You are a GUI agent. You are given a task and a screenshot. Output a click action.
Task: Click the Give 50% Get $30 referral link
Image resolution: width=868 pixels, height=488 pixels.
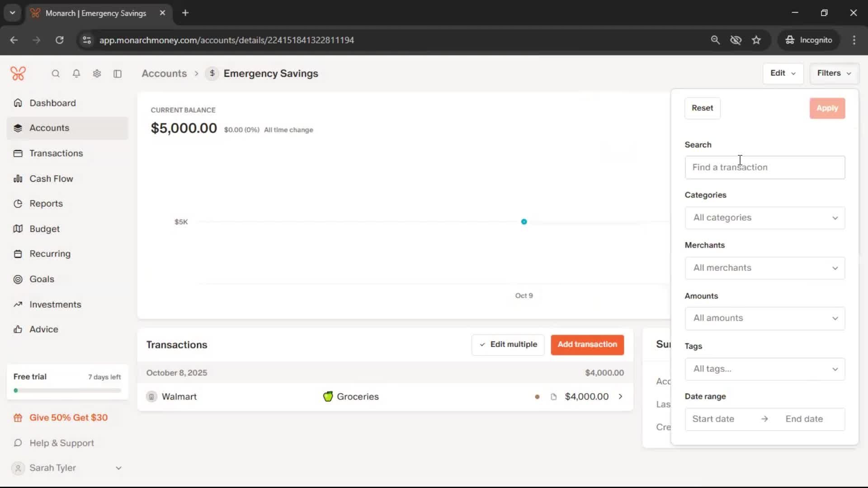[x=68, y=418]
